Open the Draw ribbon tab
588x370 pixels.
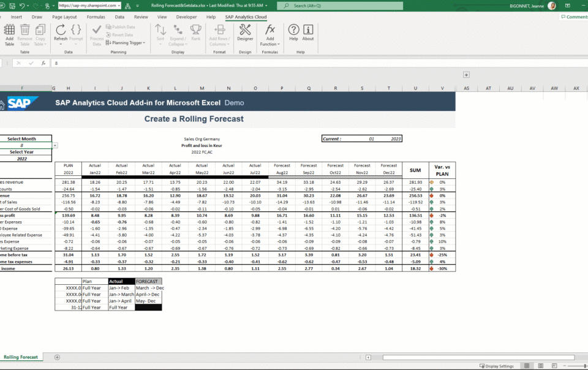[37, 17]
